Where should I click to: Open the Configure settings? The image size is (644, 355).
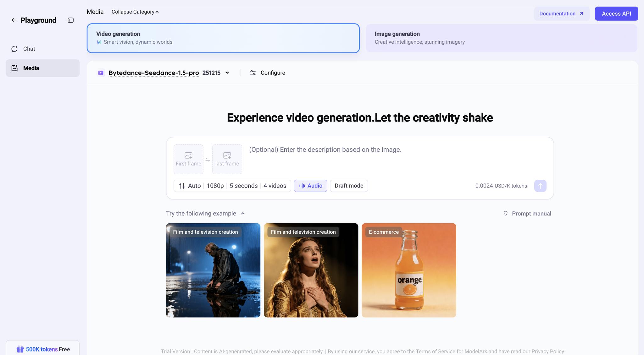[267, 73]
